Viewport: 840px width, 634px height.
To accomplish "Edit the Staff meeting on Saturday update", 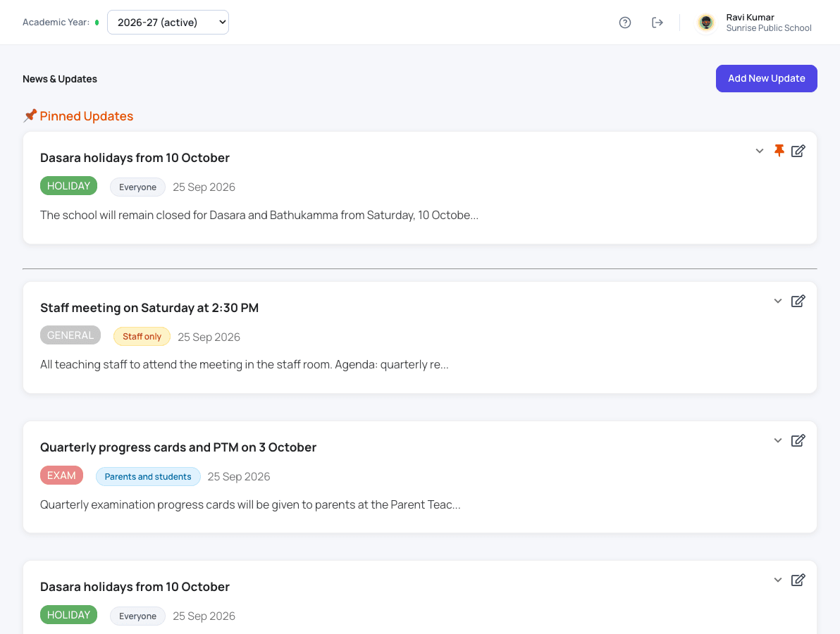I will click(x=798, y=301).
